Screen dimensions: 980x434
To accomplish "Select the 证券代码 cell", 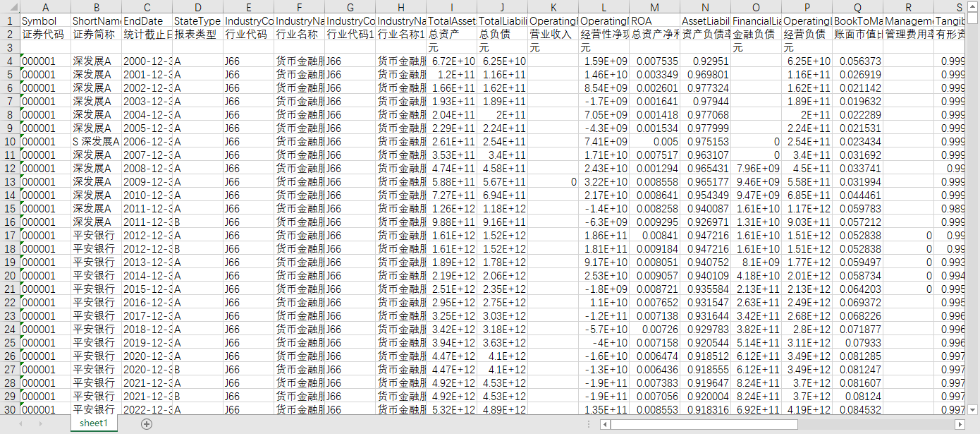I will (45, 34).
